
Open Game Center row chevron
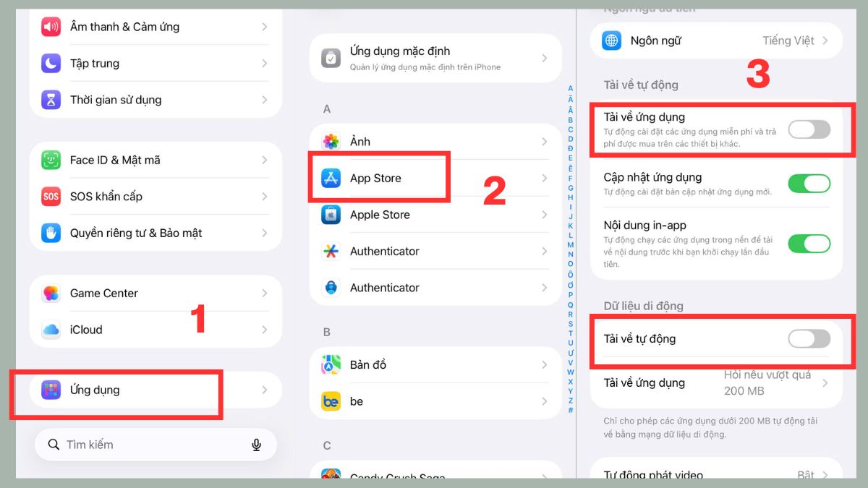[x=265, y=293]
